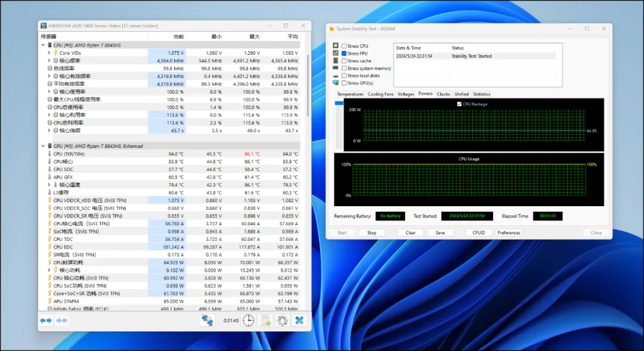This screenshot has height=351, width=644.
Task: Click the vertical slider left of power graph
Action: tap(339, 124)
